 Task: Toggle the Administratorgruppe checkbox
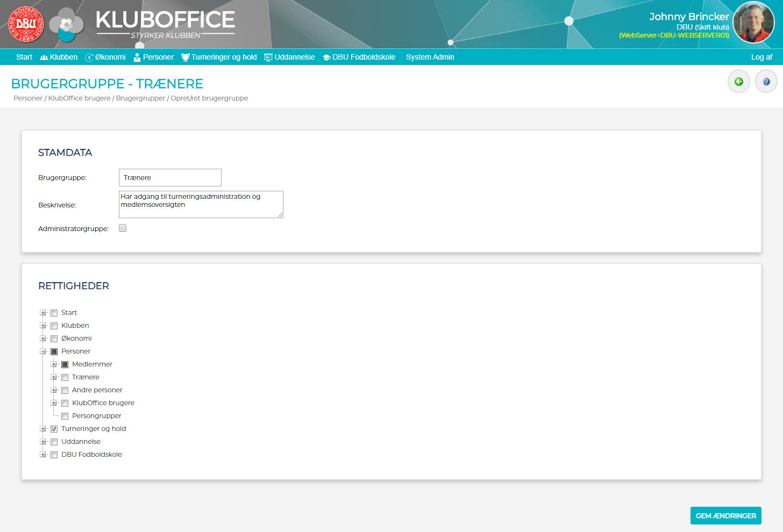point(123,228)
